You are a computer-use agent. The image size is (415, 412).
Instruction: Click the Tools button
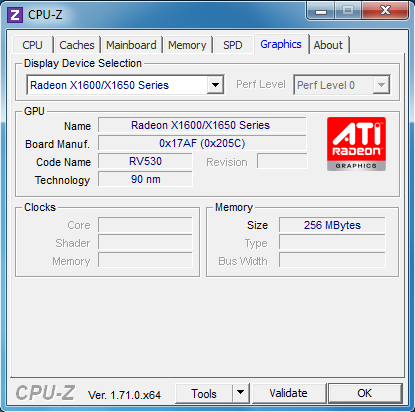click(x=204, y=394)
